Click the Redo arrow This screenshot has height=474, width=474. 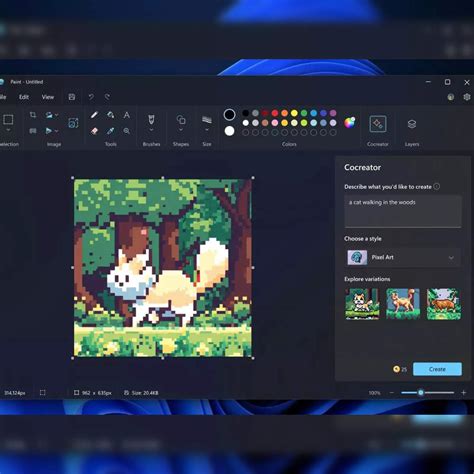pos(107,97)
